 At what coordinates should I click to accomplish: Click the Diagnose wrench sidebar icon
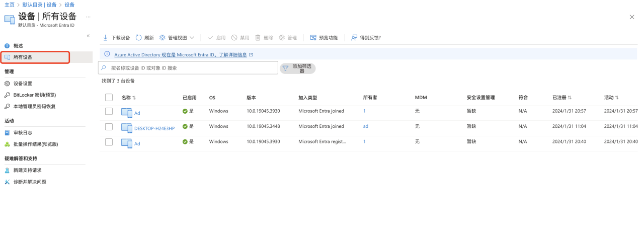click(7, 182)
